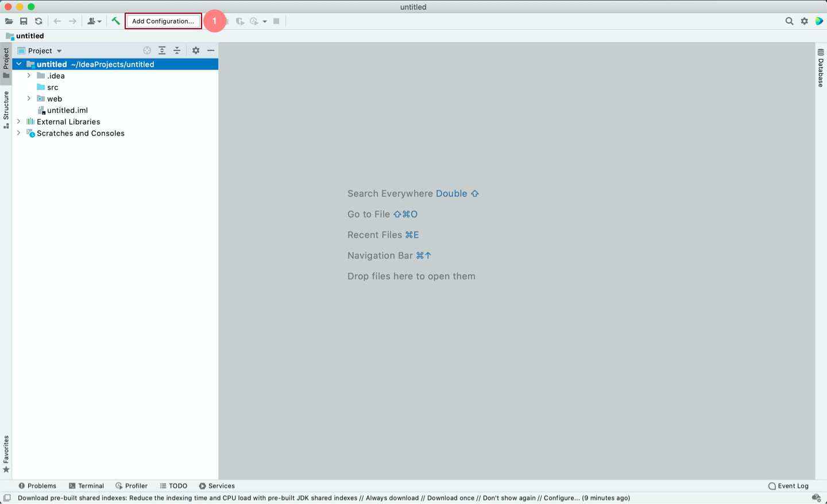
Task: Click the Forward navigation arrow
Action: (x=72, y=21)
